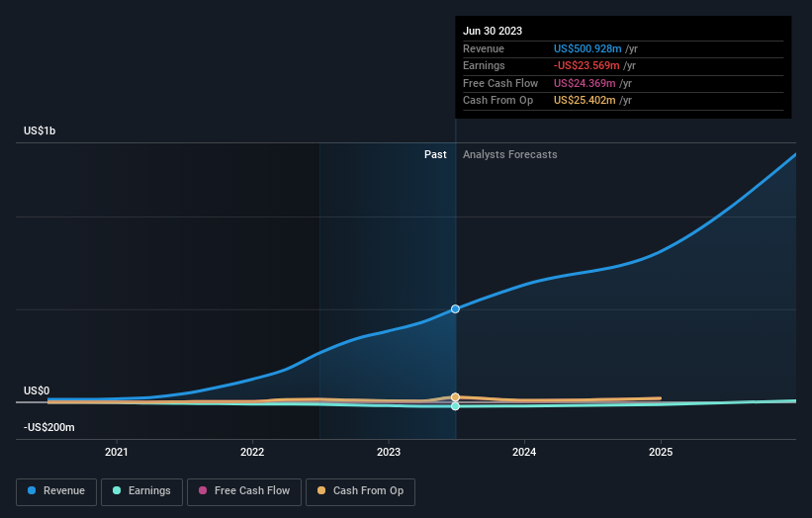Click the Past section label
The width and height of the screenshot is (812, 518).
435,155
